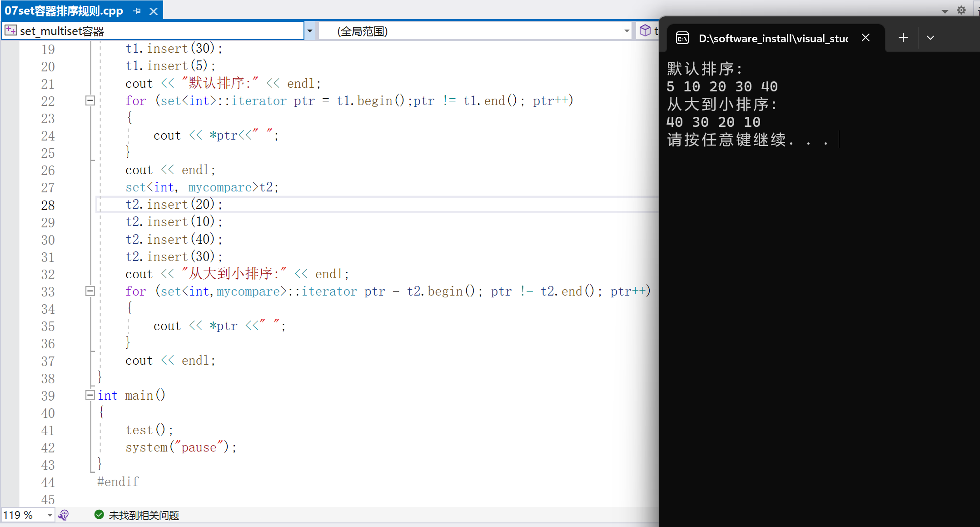
Task: Collapse the main function at line 39
Action: [90, 395]
